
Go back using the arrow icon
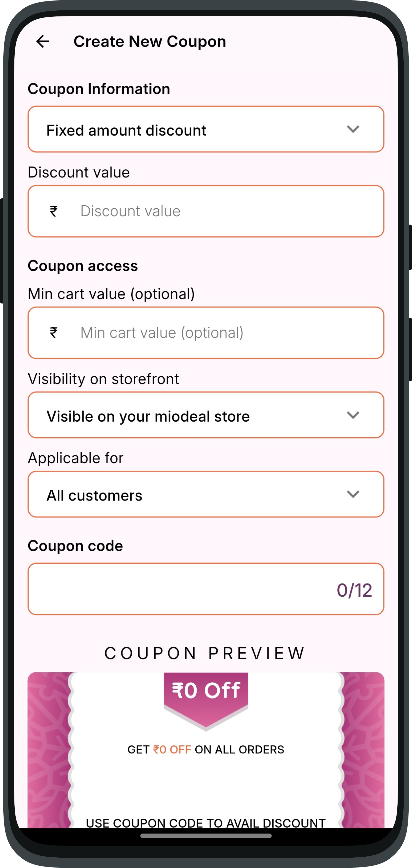click(43, 41)
